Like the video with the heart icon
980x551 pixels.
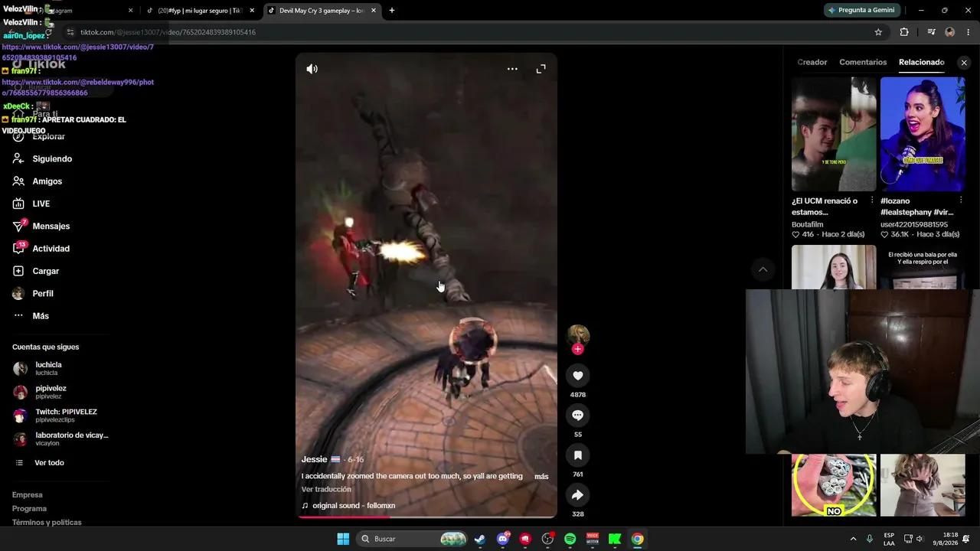point(578,376)
